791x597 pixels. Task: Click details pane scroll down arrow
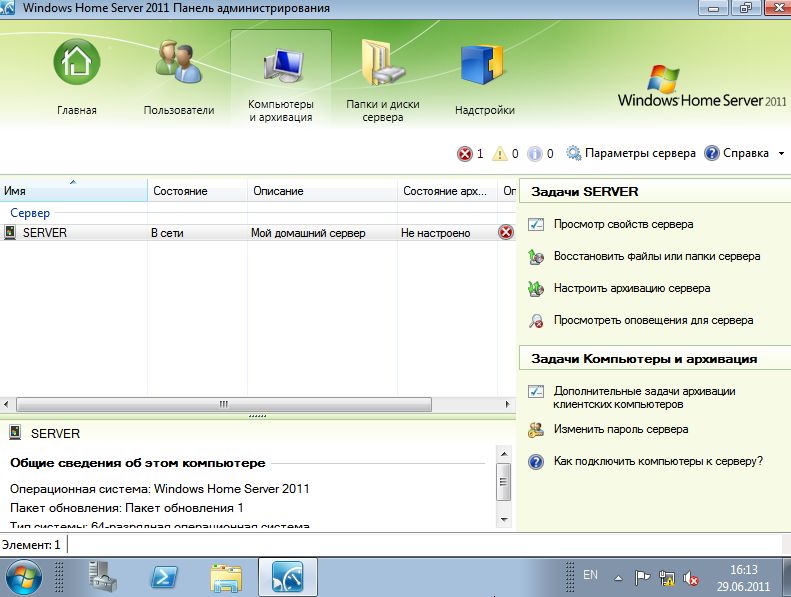(504, 519)
